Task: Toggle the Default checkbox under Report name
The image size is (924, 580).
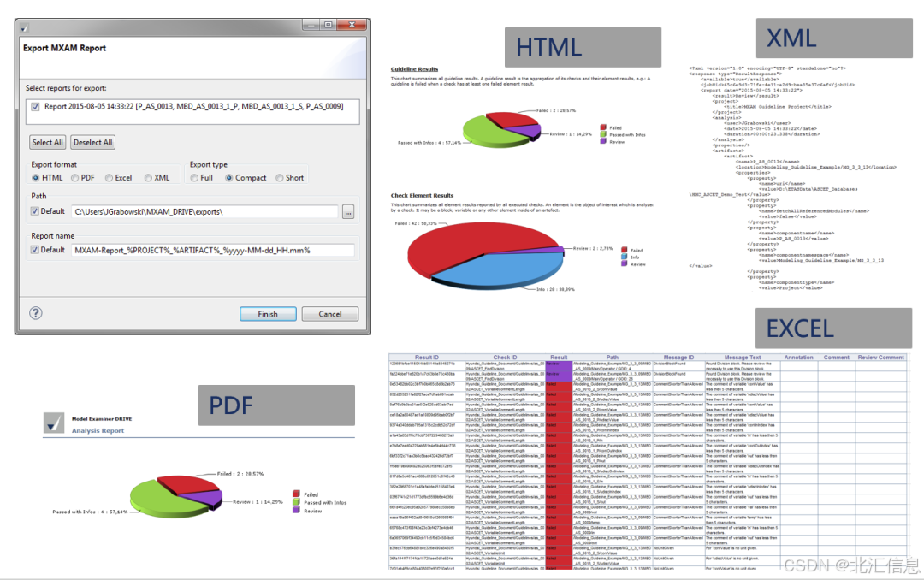Action: [x=35, y=250]
